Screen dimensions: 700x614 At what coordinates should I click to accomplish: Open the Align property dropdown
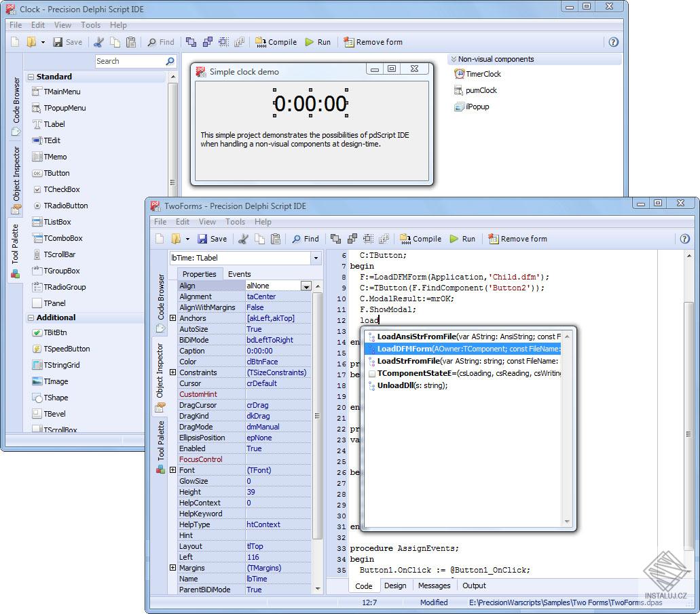(x=306, y=286)
